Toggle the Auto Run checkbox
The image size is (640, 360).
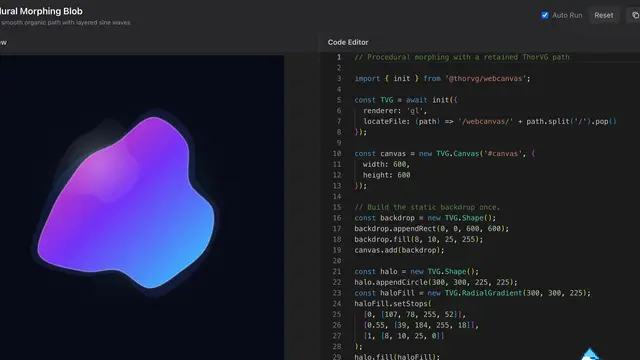(544, 15)
